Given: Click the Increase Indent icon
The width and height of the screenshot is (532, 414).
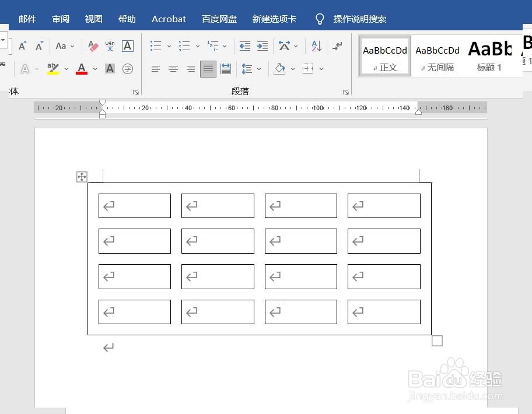Looking at the screenshot, I should (262, 46).
